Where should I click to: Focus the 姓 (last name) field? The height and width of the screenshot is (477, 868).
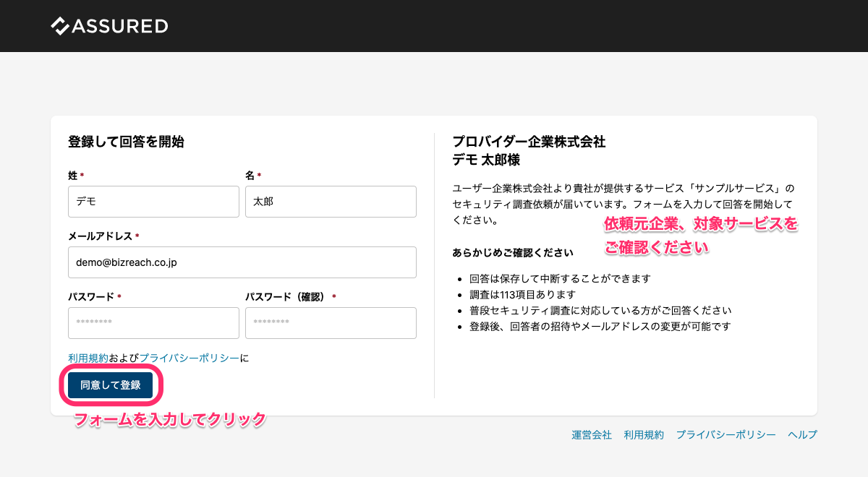[x=153, y=202]
